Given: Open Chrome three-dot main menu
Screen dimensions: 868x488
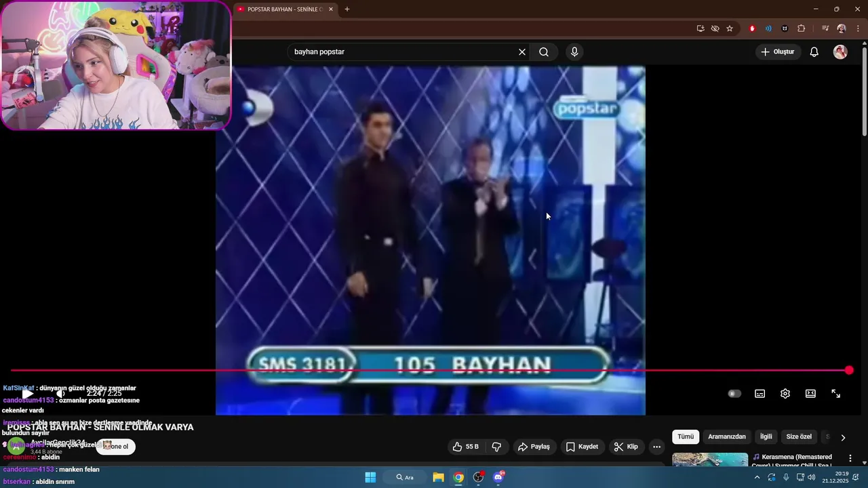Looking at the screenshot, I should [x=859, y=28].
